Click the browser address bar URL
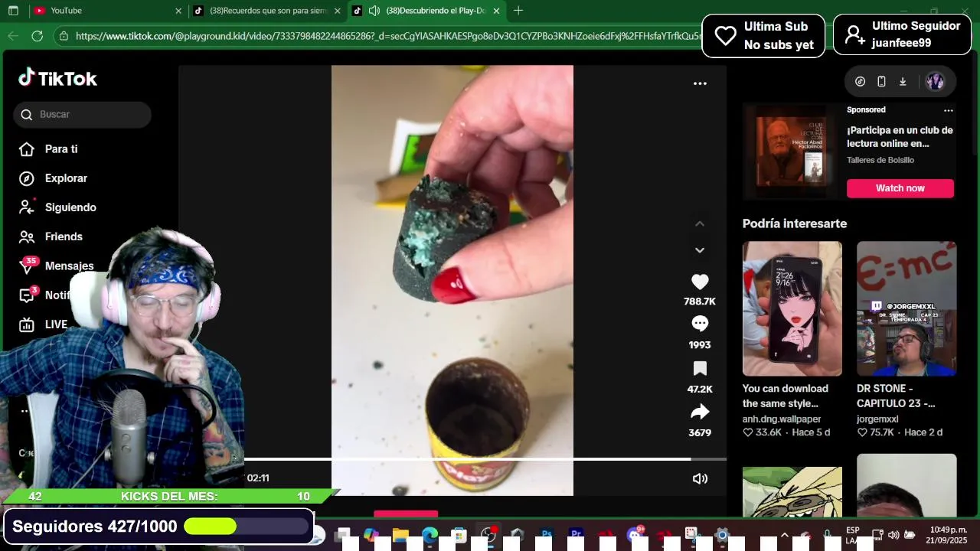The width and height of the screenshot is (980, 551). pos(387,36)
